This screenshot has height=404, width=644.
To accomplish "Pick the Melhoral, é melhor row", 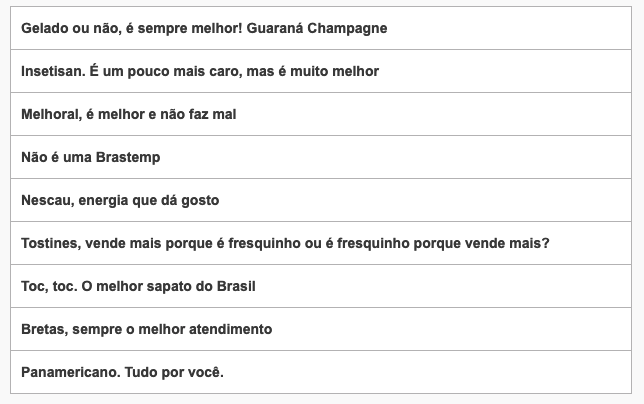I will coord(321,114).
